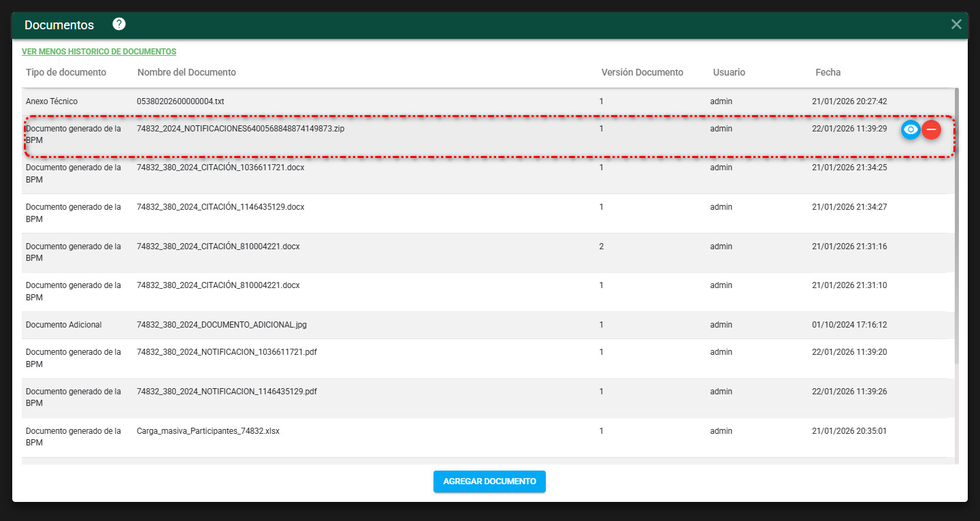Screen dimensions: 980x521
Task: Select the CITACIÓN_1146435129.docx row
Action: (x=220, y=207)
